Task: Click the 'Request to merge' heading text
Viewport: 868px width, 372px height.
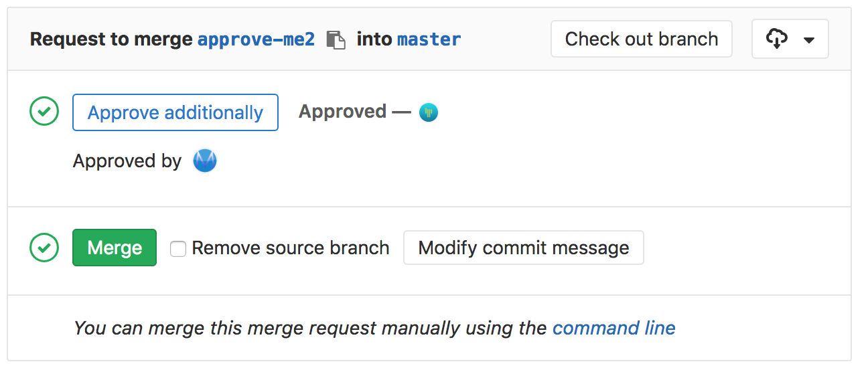Action: click(111, 39)
